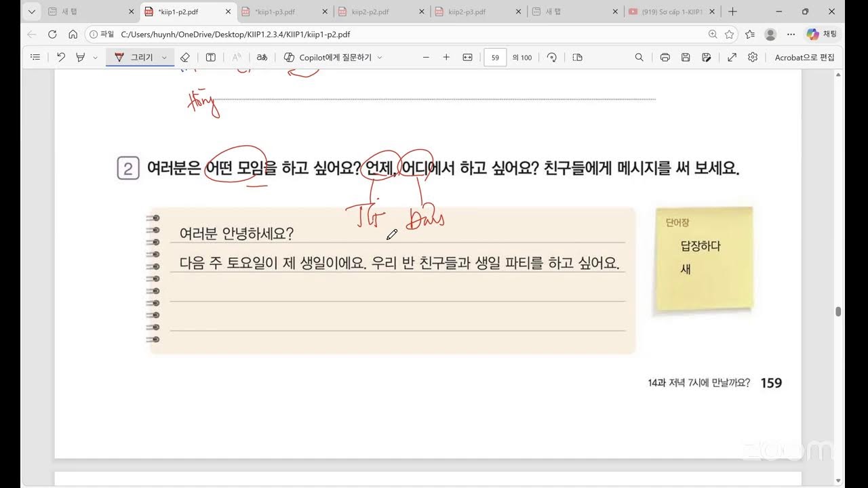Open a new tab with plus button
Image resolution: width=868 pixels, height=488 pixels.
(x=732, y=12)
